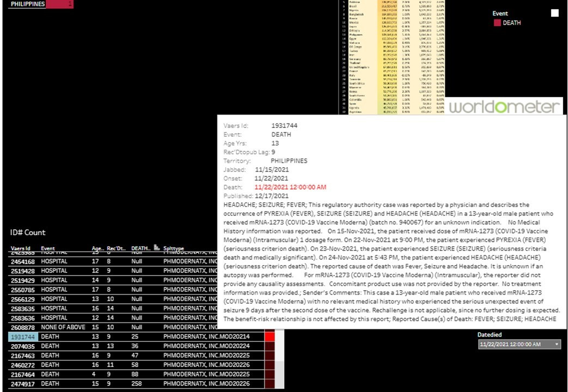Click the Datedied filter label

(x=490, y=335)
